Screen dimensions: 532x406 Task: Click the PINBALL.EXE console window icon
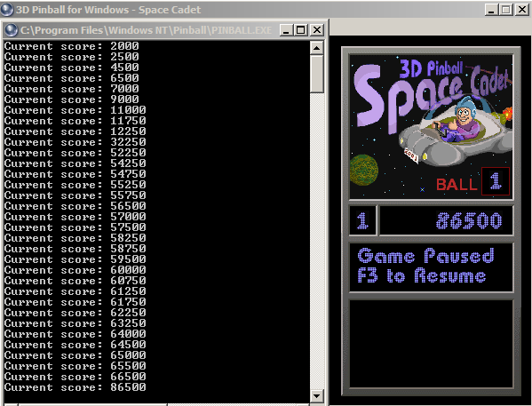coord(12,30)
